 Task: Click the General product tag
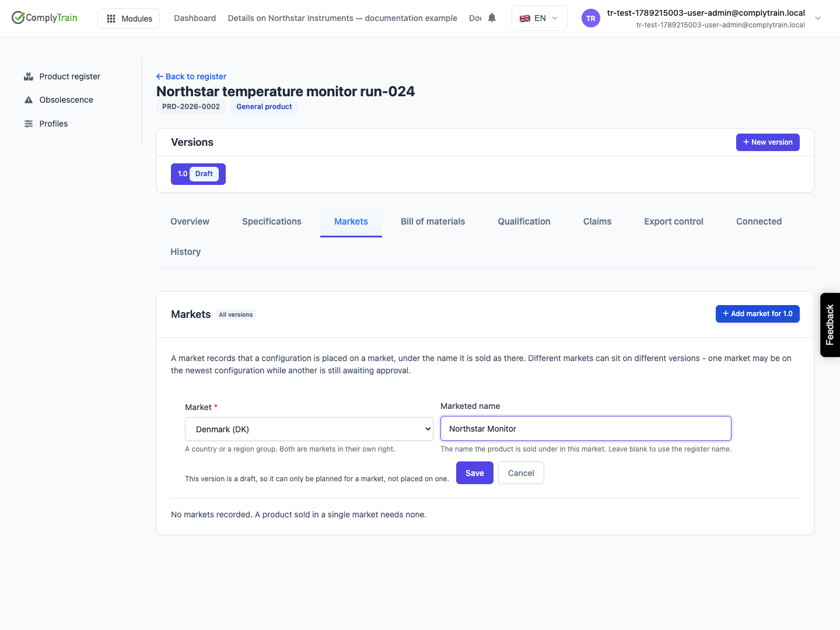(264, 107)
